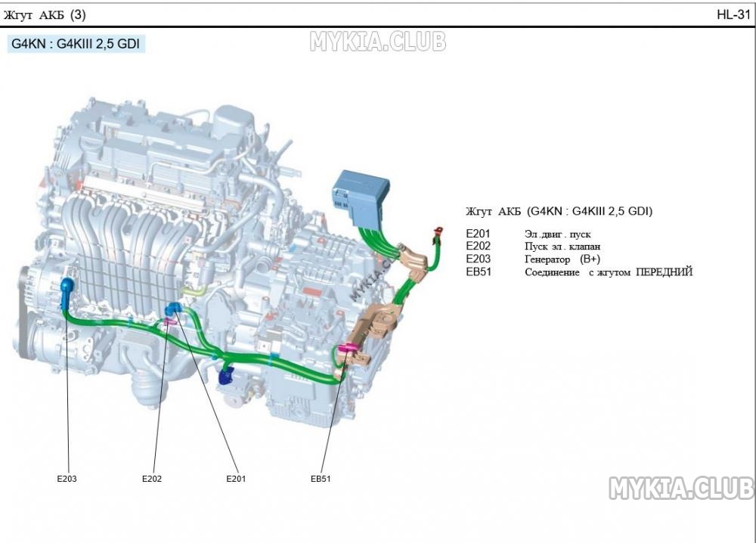Viewport: 756px width, 543px height.
Task: Click the HL-31 page number
Action: click(x=733, y=14)
